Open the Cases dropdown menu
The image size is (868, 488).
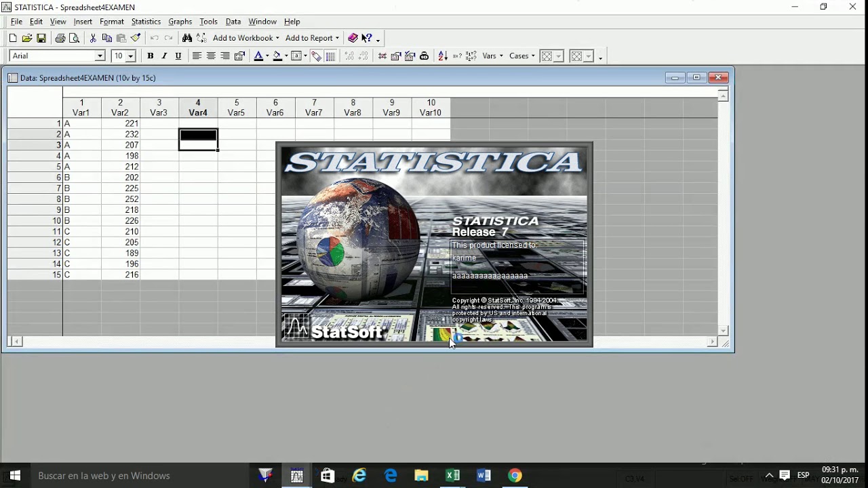click(x=522, y=56)
